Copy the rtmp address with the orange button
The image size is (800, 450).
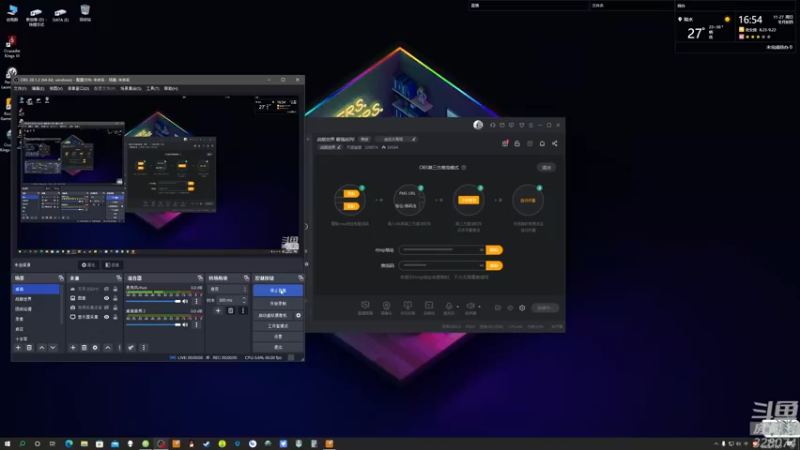(x=494, y=250)
